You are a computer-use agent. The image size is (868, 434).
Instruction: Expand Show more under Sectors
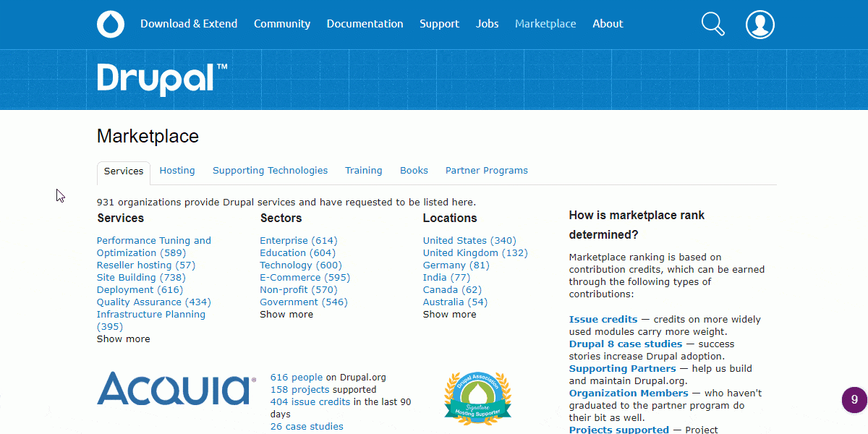pyautogui.click(x=286, y=315)
